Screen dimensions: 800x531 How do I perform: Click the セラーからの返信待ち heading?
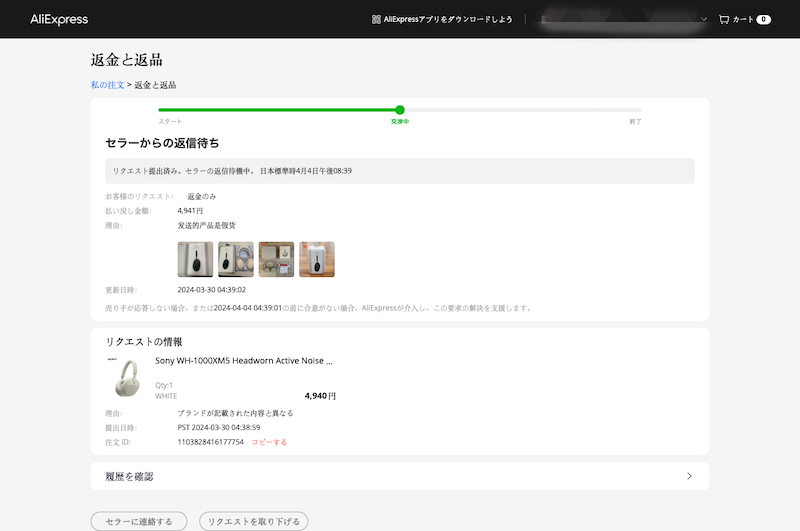162,143
